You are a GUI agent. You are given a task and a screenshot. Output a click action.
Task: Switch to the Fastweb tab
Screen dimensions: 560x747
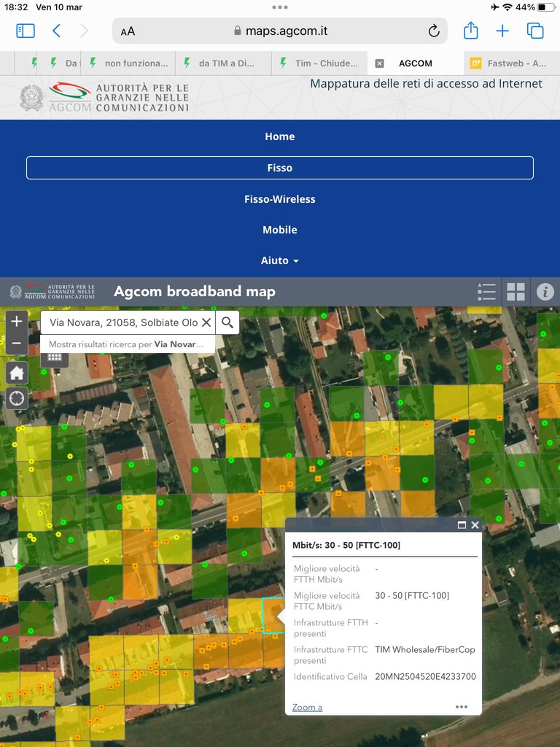tap(512, 63)
